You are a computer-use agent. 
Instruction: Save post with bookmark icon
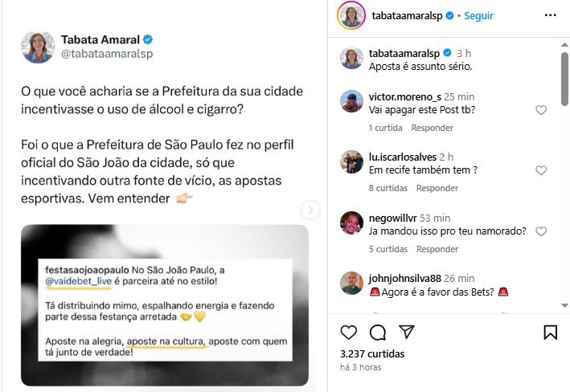pyautogui.click(x=550, y=332)
